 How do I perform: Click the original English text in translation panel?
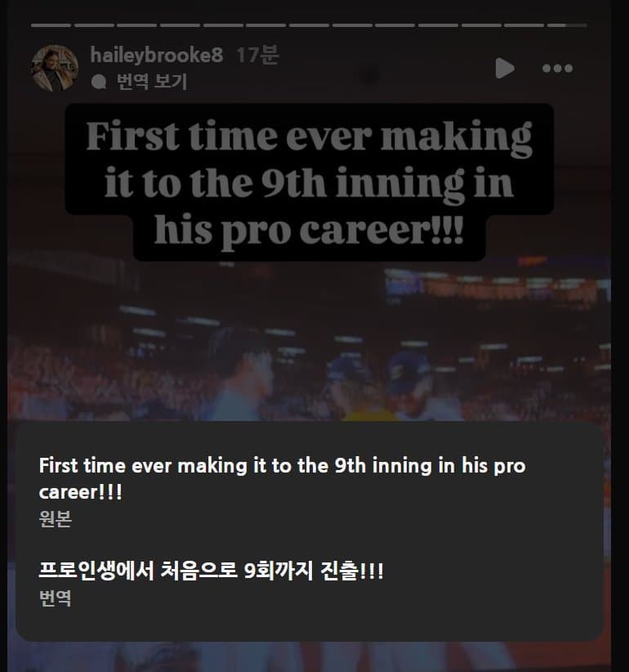click(282, 478)
